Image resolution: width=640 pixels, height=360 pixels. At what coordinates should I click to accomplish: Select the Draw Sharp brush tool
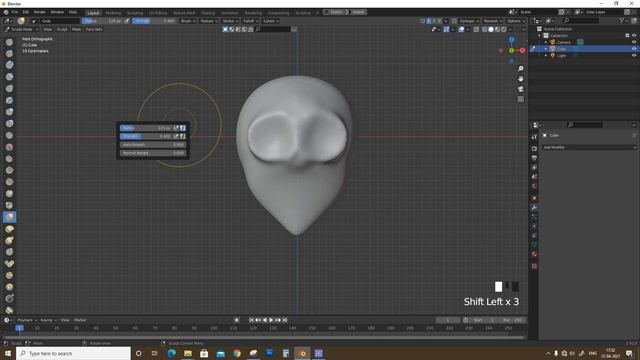[x=9, y=53]
